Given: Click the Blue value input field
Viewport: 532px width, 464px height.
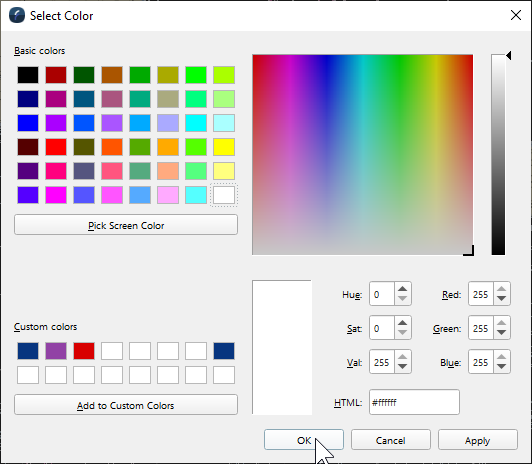Looking at the screenshot, I should [481, 362].
